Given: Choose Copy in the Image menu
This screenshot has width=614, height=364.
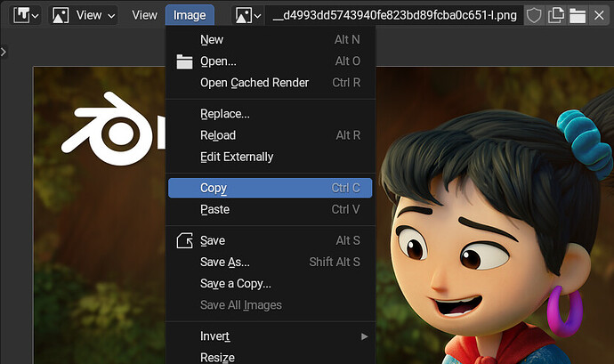Looking at the screenshot, I should [270, 188].
